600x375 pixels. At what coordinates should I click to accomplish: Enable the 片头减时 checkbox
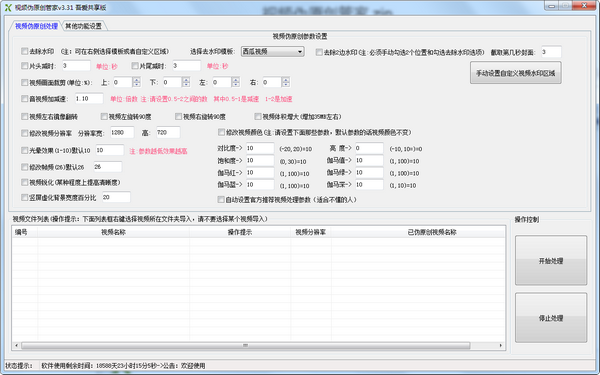click(25, 66)
